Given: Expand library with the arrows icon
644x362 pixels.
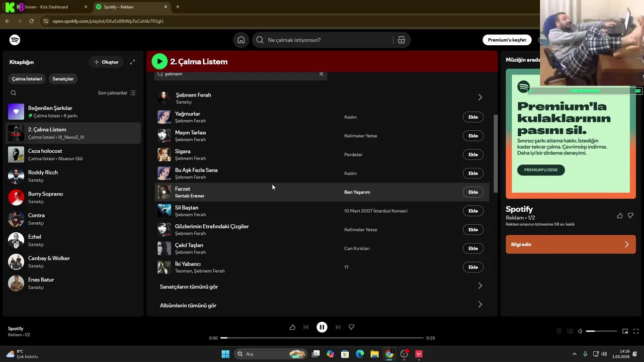Looking at the screenshot, I should tap(132, 62).
